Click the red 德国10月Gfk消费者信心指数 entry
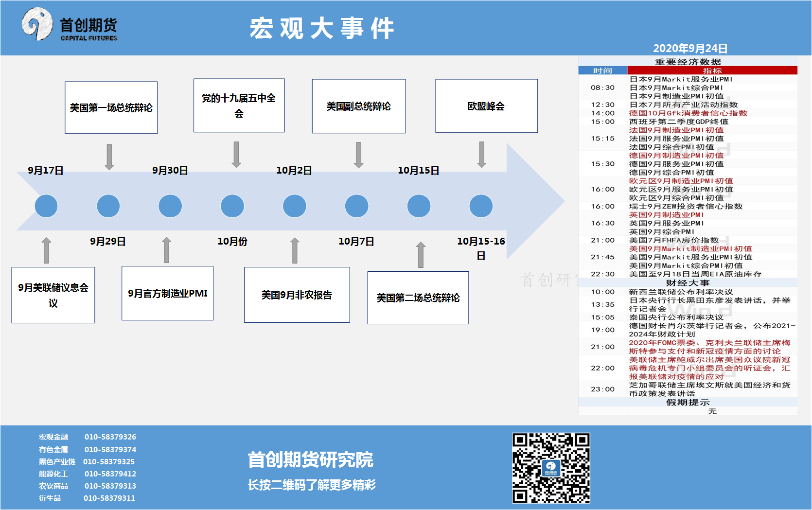Image resolution: width=812 pixels, height=510 pixels. coord(688,113)
